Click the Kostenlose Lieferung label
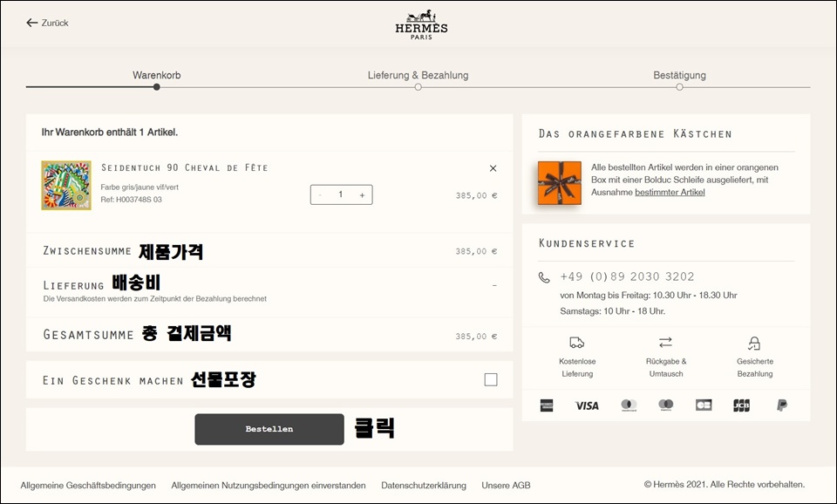This screenshot has width=837, height=504. coord(577,367)
